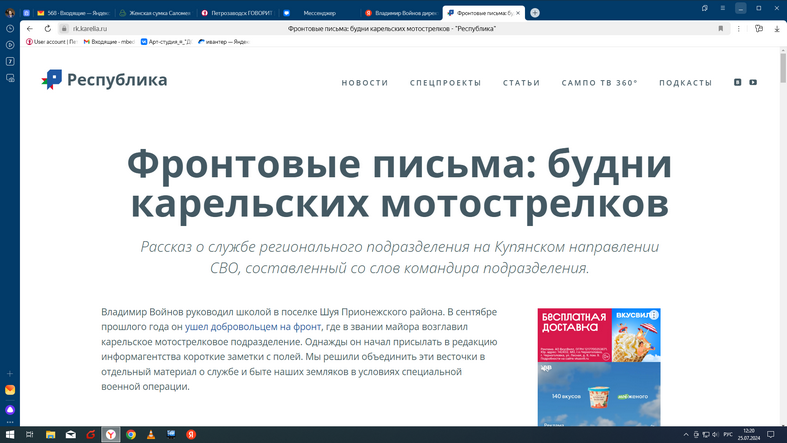Switch the РУС keyboard language indicator

coord(728,434)
